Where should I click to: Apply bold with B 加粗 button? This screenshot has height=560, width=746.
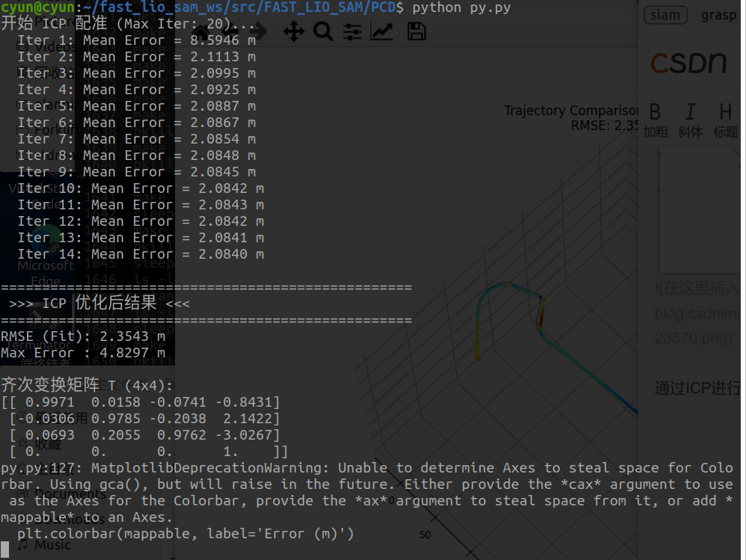coord(655,120)
